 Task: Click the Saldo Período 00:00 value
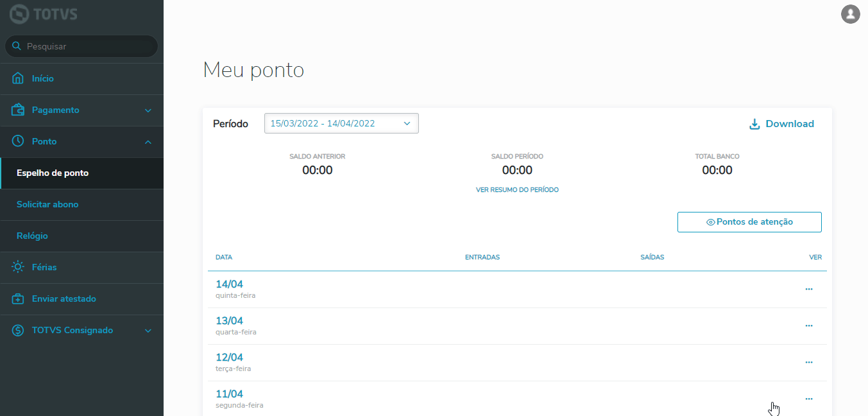tap(517, 170)
